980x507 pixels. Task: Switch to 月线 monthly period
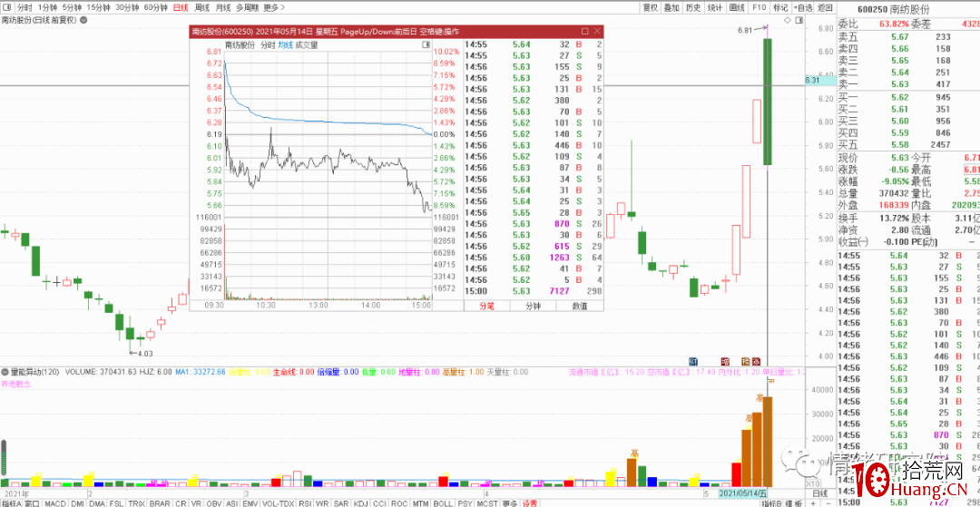pyautogui.click(x=222, y=7)
